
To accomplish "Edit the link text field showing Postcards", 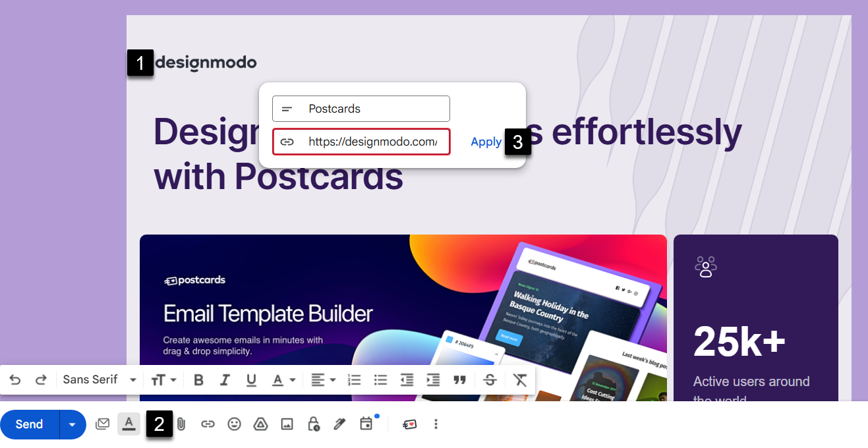I will (361, 109).
